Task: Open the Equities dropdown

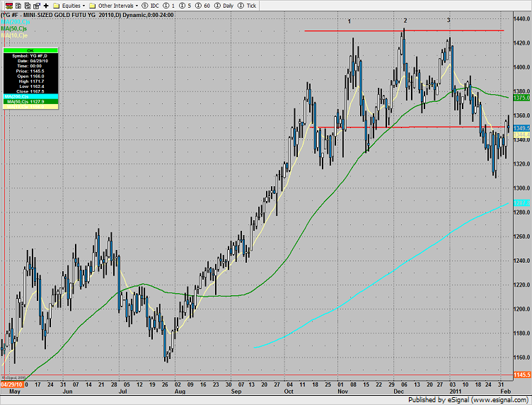Action: click(x=74, y=6)
